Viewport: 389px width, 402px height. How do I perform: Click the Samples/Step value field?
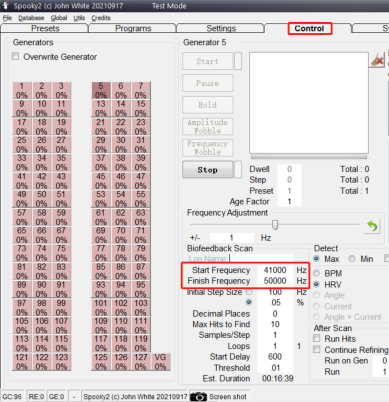click(275, 335)
